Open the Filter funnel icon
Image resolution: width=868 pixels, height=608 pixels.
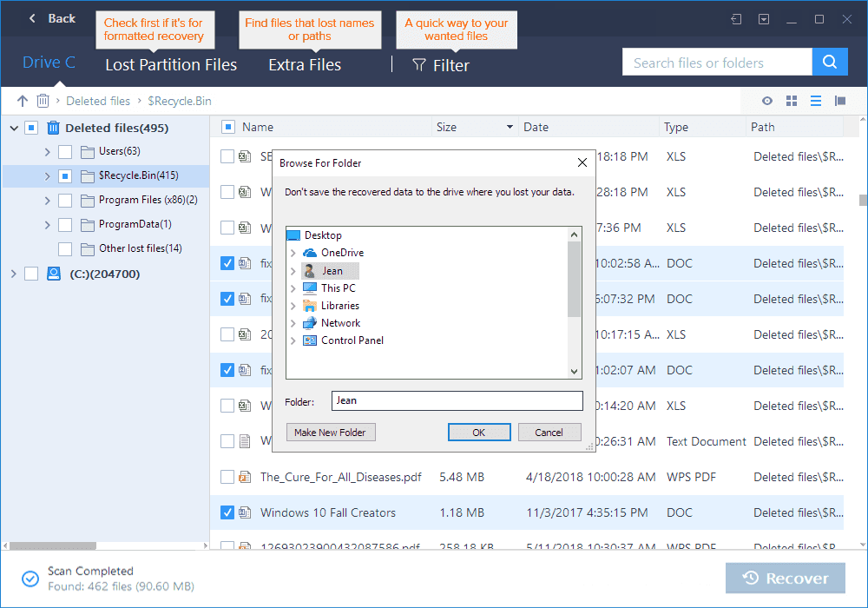(x=419, y=65)
